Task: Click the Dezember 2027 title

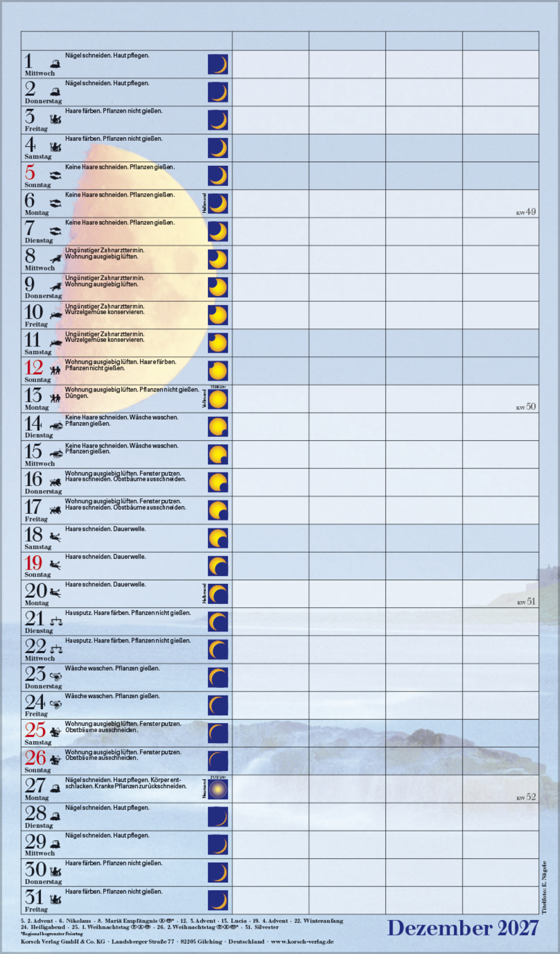Action: point(463,928)
